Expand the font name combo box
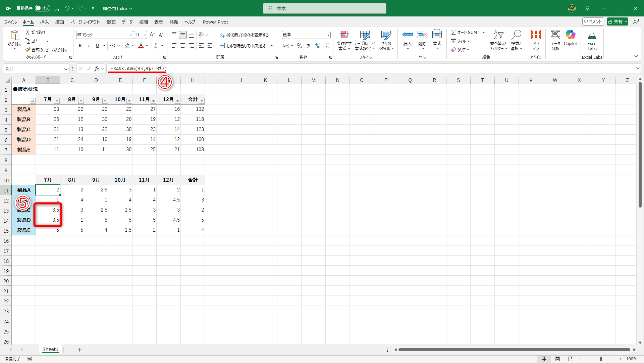 coord(131,35)
